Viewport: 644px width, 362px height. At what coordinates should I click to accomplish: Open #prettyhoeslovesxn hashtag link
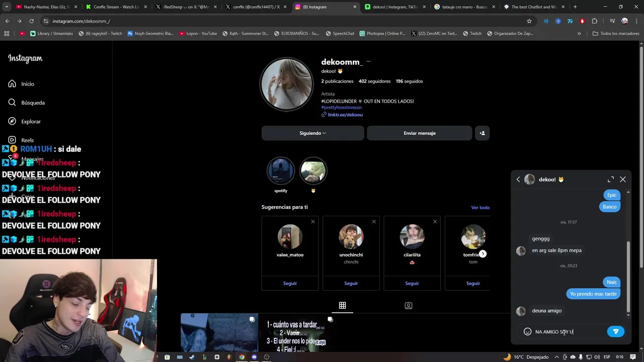(x=341, y=108)
